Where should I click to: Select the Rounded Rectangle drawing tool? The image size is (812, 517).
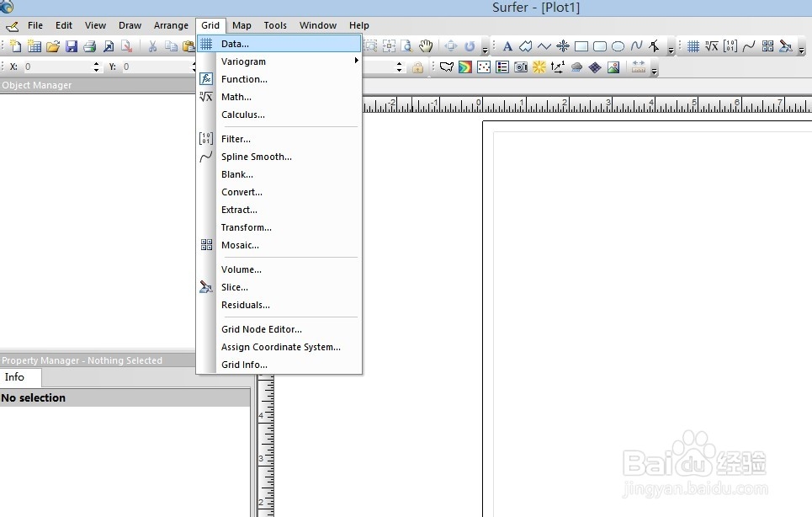point(600,46)
